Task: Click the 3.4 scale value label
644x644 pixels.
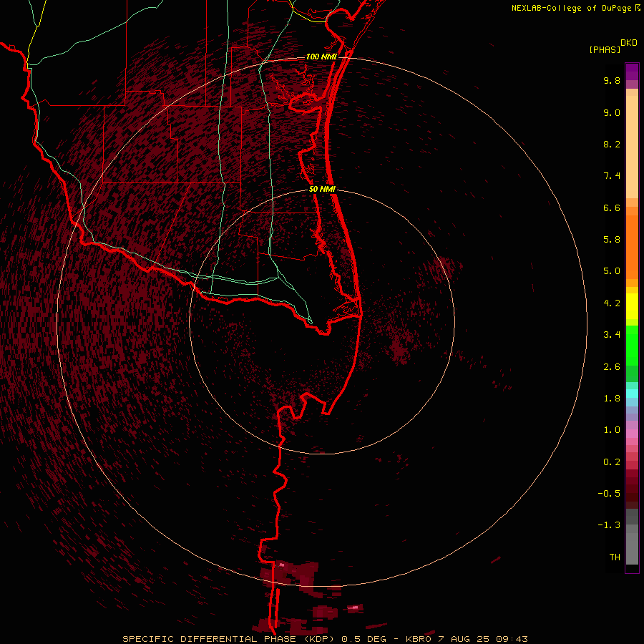Action: 612,335
